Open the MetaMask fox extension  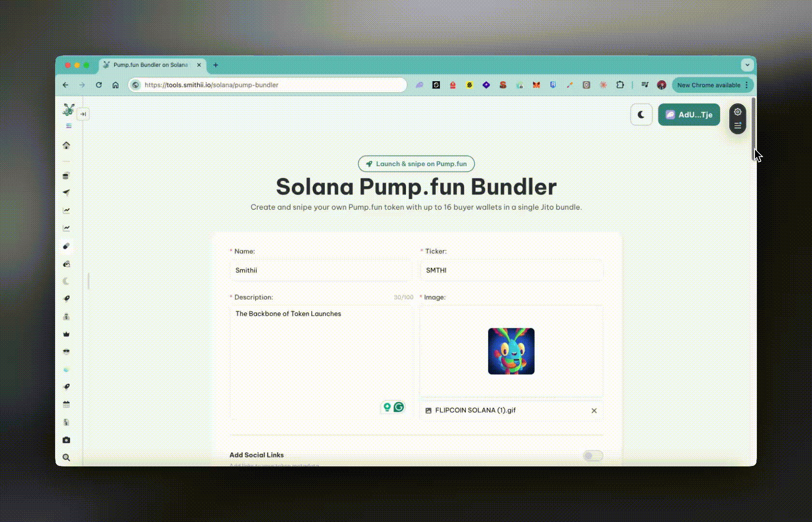coord(536,85)
